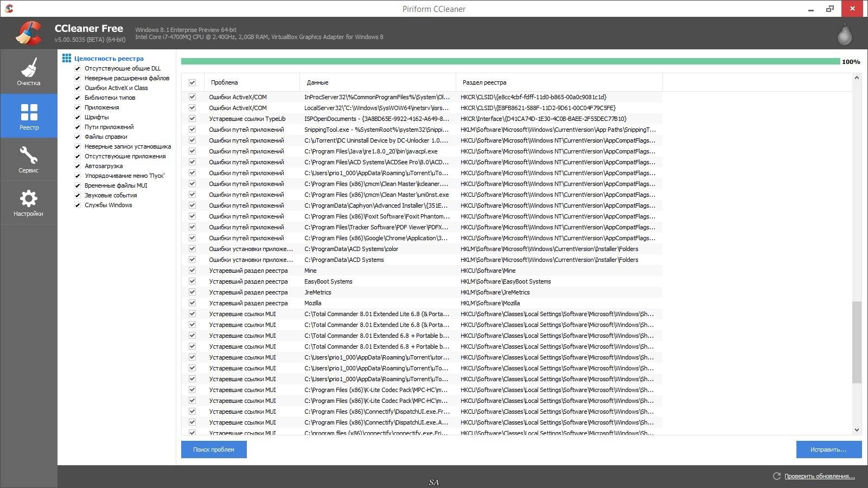
Task: Select the JreMetrics registry row
Action: click(422, 292)
